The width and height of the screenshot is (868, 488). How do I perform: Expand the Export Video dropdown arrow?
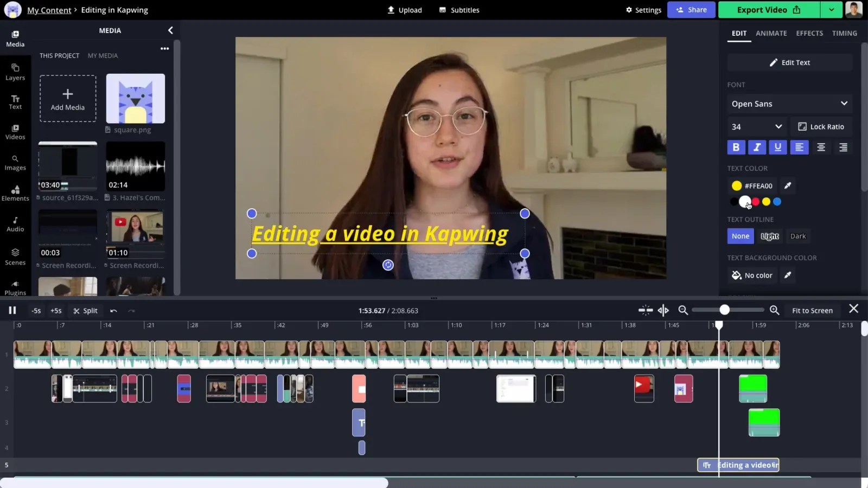coord(831,10)
